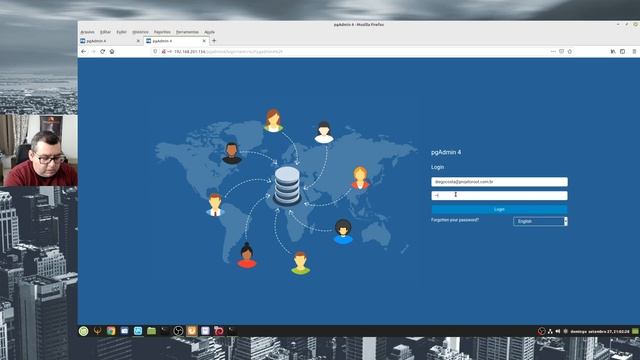Reload the pgAdmin page
Screen dimensions: 640x360
[102, 52]
